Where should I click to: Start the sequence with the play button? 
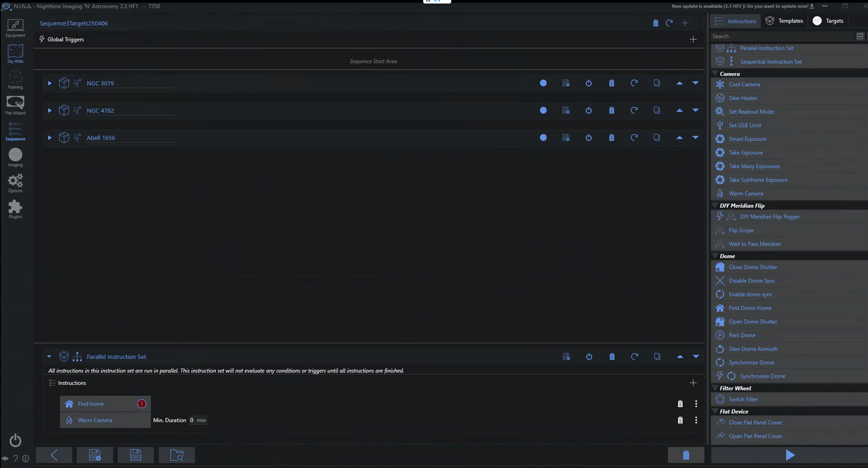pos(789,455)
